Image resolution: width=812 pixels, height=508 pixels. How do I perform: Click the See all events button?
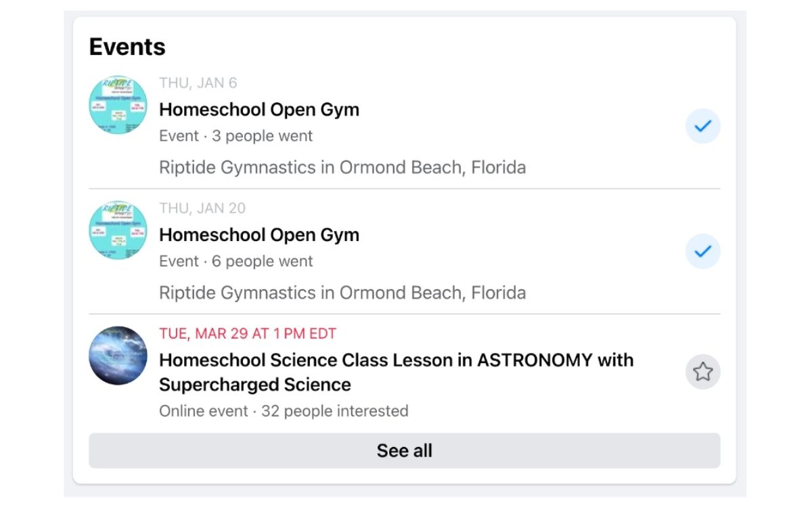(405, 450)
